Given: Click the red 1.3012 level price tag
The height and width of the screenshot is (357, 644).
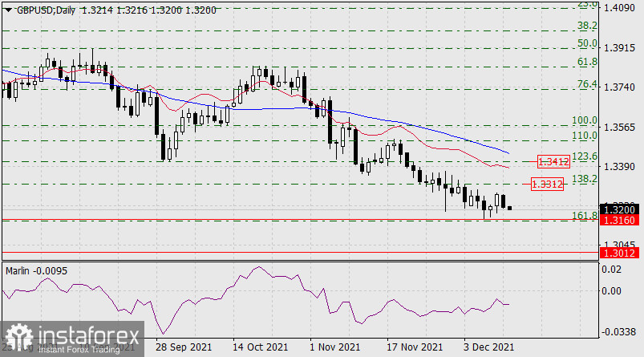Looking at the screenshot, I should (x=620, y=253).
